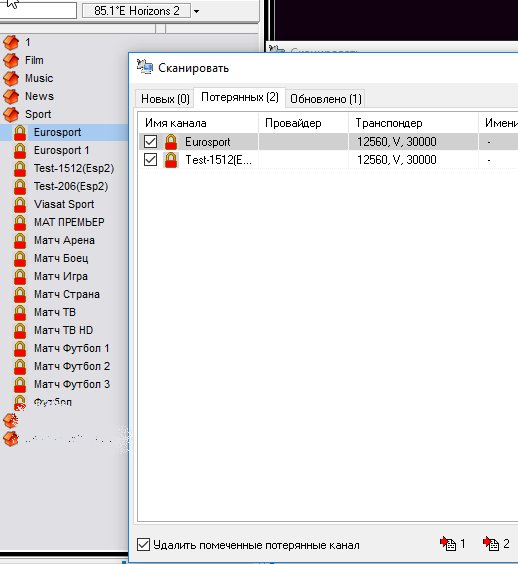Uncheck the Test-1512 lost channel checkbox
This screenshot has width=518, height=564.
(150, 159)
